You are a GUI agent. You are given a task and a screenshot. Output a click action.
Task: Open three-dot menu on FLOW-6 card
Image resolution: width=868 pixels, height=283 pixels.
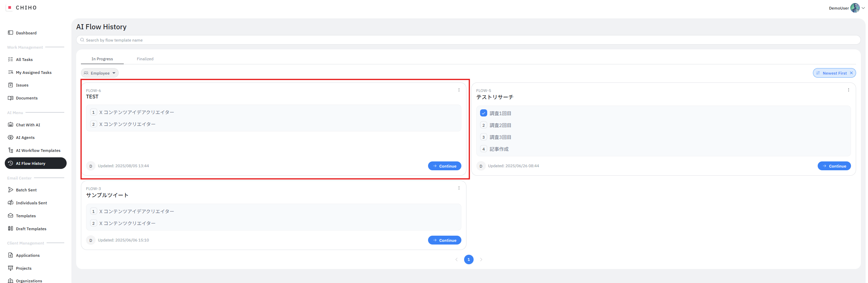pos(459,90)
